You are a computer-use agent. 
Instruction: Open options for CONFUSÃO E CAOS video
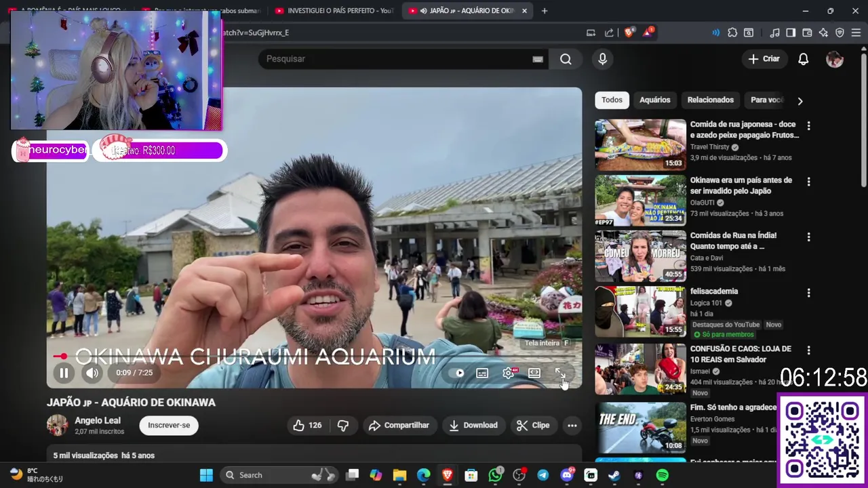(x=808, y=350)
